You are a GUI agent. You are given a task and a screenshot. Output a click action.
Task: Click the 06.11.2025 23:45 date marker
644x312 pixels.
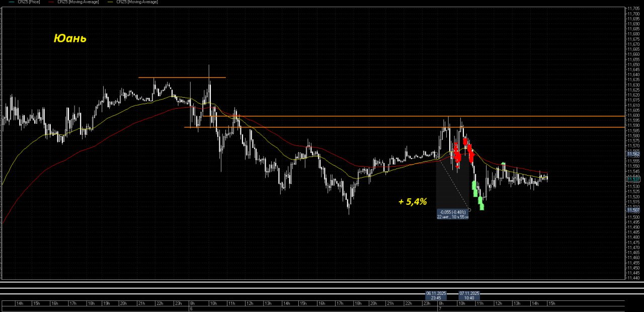pos(436,295)
